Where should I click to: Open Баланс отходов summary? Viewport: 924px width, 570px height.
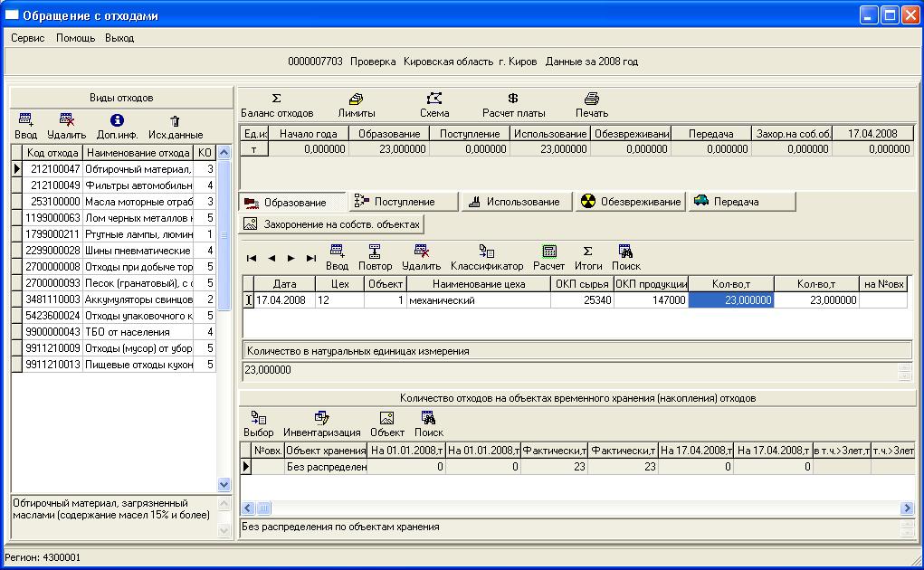(276, 105)
